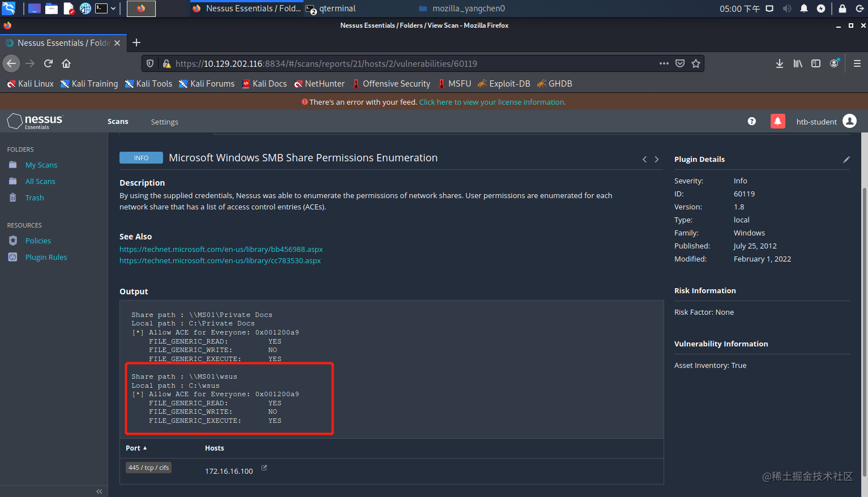868x497 pixels.
Task: Switch to the mozilla_yangchen0 taskbar window
Action: (462, 8)
